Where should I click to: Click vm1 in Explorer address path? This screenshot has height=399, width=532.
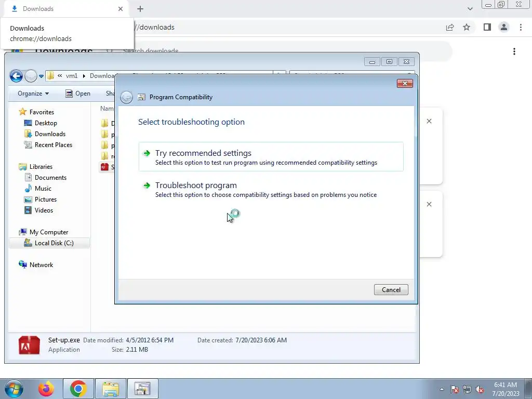pos(72,76)
